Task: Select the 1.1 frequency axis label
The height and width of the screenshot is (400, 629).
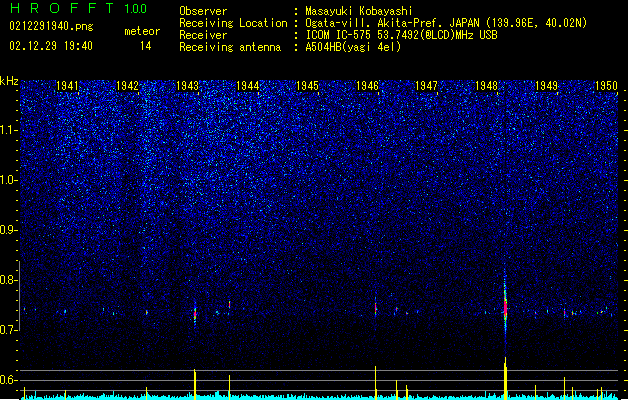Action: (x=9, y=130)
